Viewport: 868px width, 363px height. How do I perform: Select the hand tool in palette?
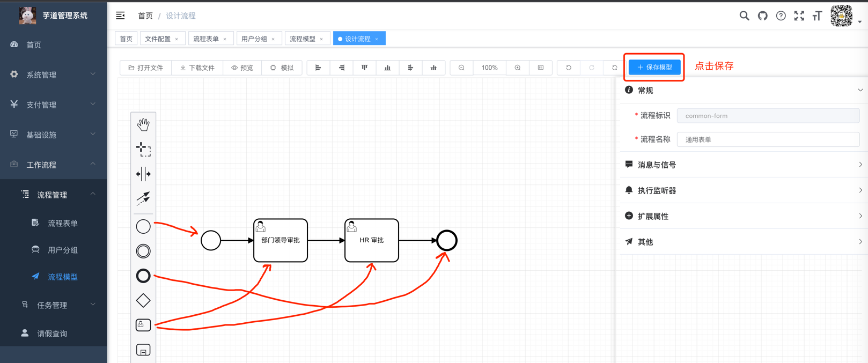[143, 124]
